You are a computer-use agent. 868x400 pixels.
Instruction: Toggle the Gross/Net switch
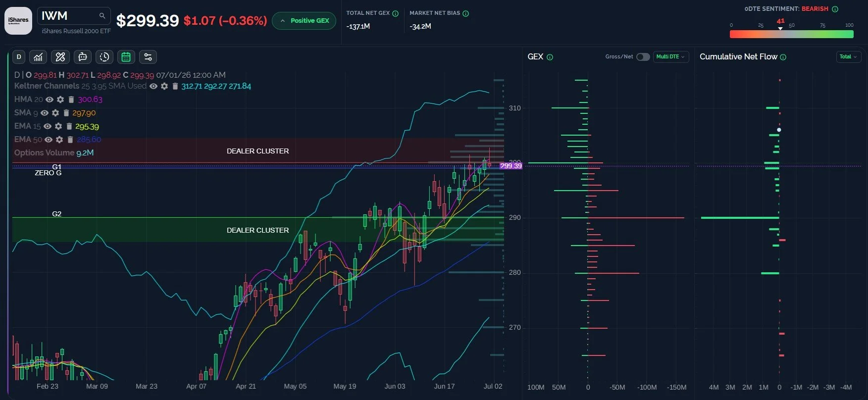click(x=643, y=57)
